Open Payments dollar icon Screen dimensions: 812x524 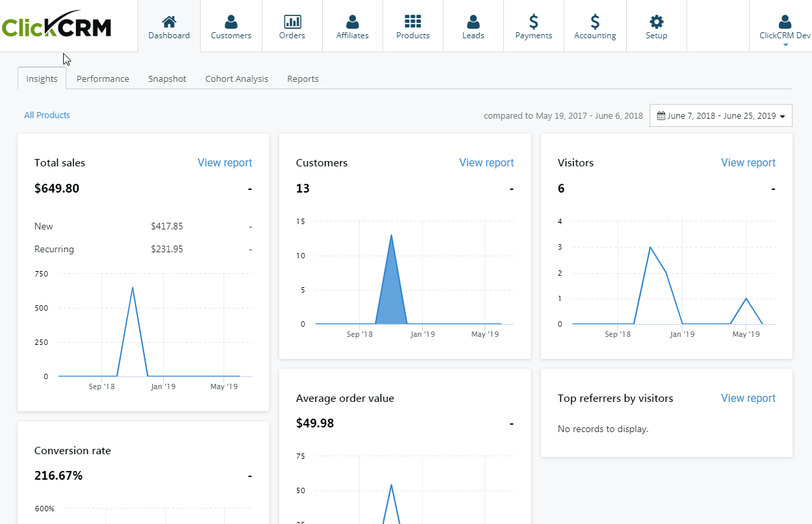click(534, 21)
